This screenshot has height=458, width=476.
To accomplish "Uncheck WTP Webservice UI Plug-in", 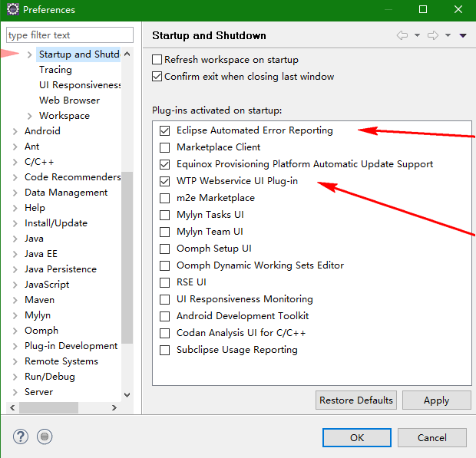I will [164, 181].
